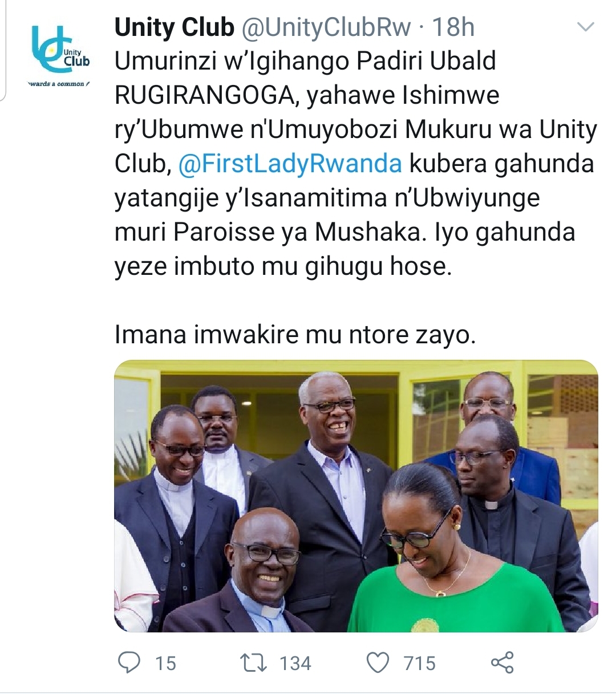The height and width of the screenshot is (694, 616).
Task: Open the Unity Club display name
Action: (x=175, y=27)
